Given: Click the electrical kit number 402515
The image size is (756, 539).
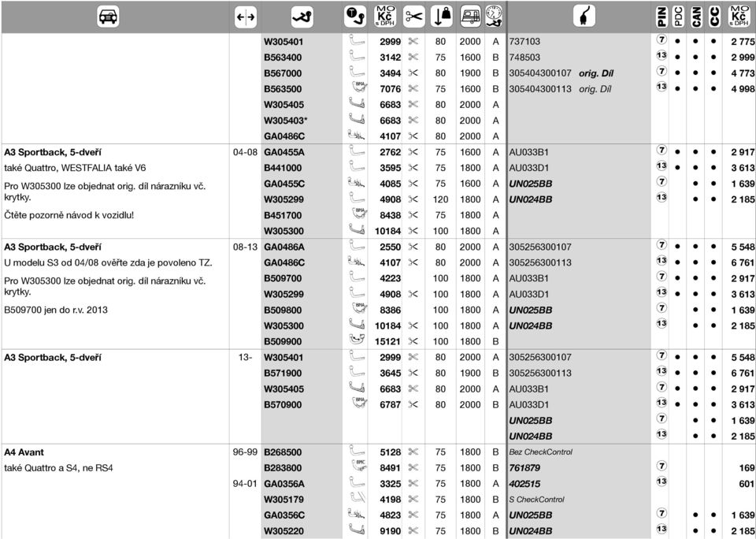Looking at the screenshot, I should point(524,484).
